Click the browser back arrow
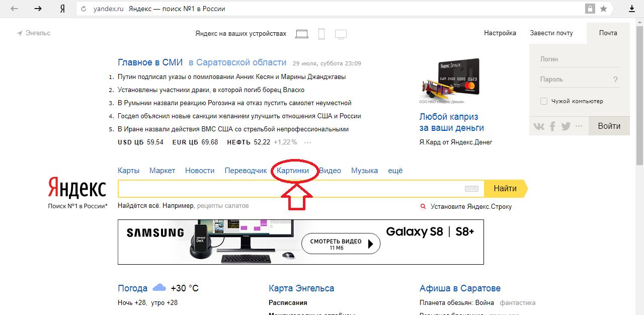 coord(15,9)
